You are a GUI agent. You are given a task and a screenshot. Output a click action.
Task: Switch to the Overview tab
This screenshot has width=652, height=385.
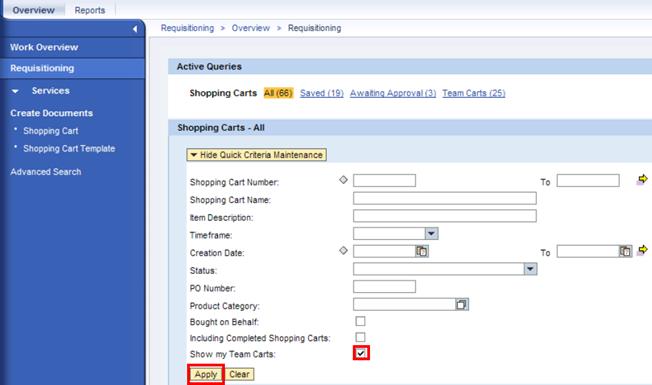[33, 10]
